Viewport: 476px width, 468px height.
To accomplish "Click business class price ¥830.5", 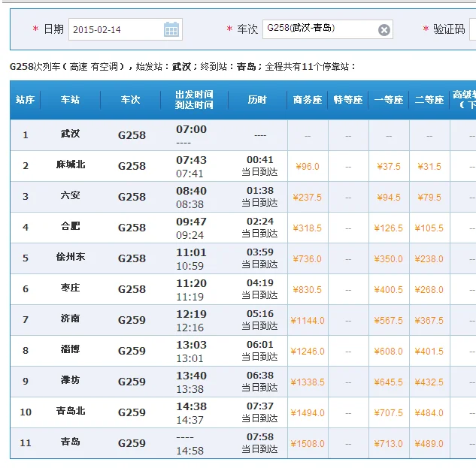I will [x=308, y=290].
